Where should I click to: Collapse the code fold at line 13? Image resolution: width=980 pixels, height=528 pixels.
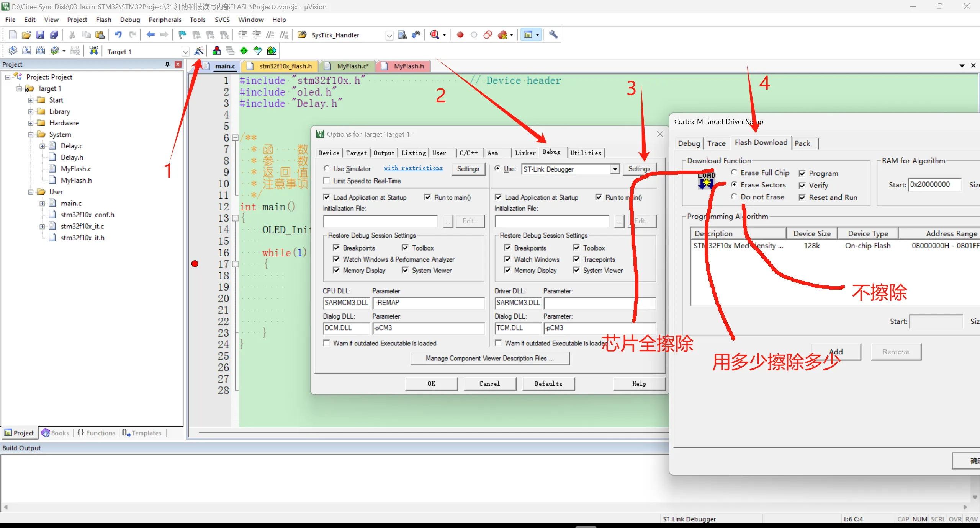pos(236,218)
